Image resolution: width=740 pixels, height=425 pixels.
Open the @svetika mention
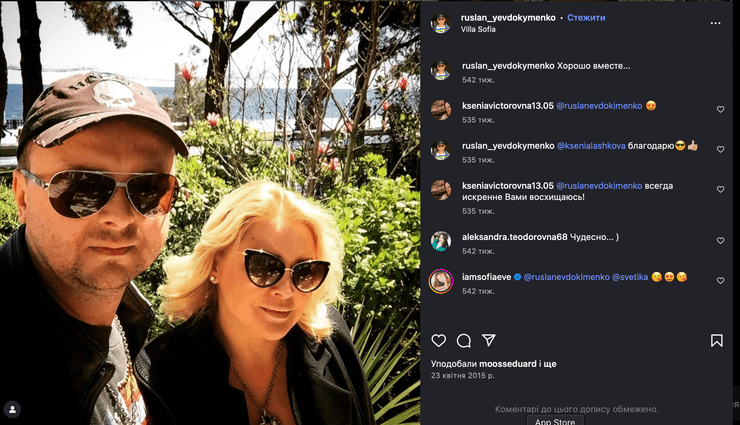(630, 277)
